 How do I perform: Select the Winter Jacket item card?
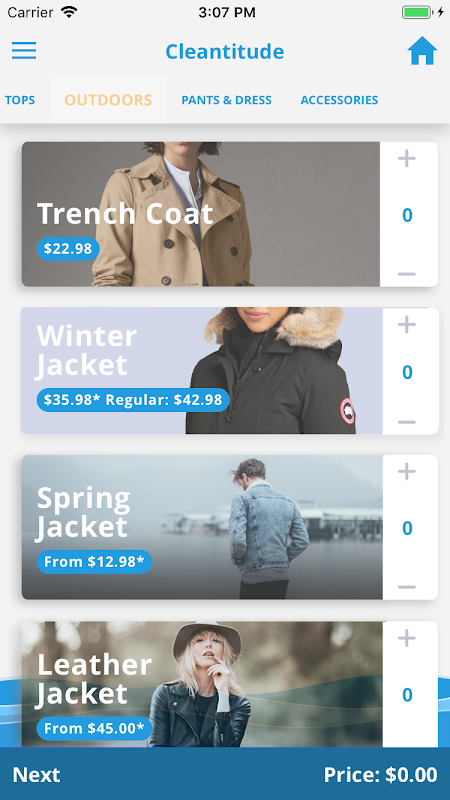(202, 371)
